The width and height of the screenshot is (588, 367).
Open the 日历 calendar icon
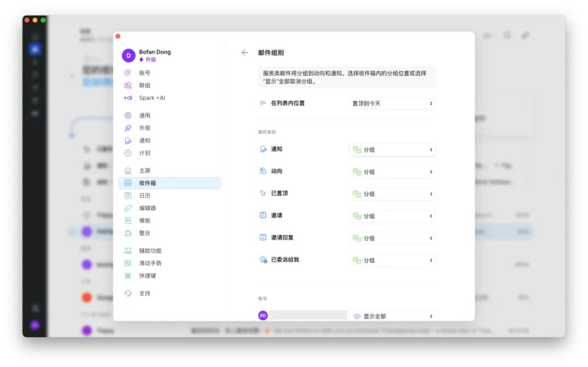point(128,195)
